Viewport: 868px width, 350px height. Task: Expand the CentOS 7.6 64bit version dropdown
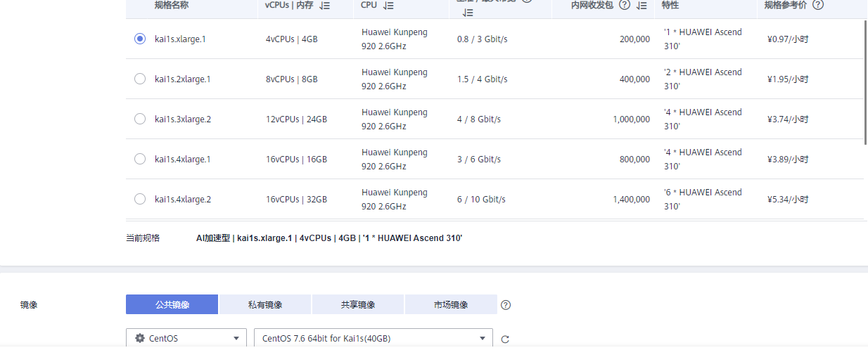373,338
